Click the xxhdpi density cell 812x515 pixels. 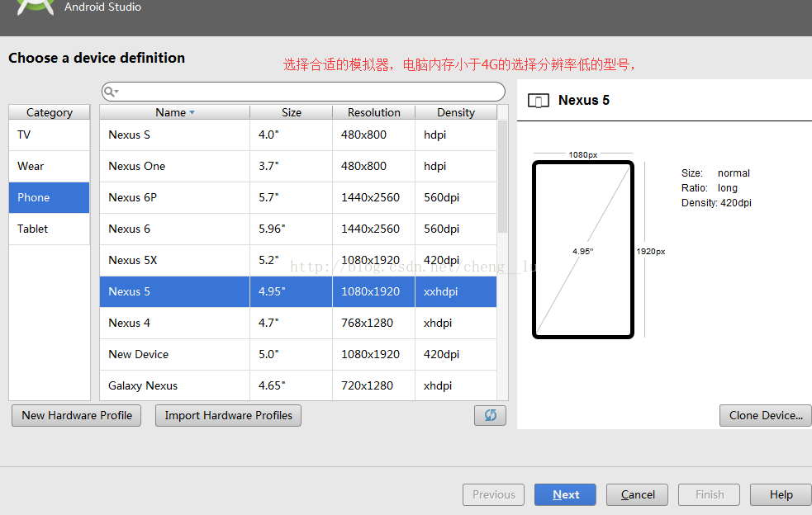point(456,292)
